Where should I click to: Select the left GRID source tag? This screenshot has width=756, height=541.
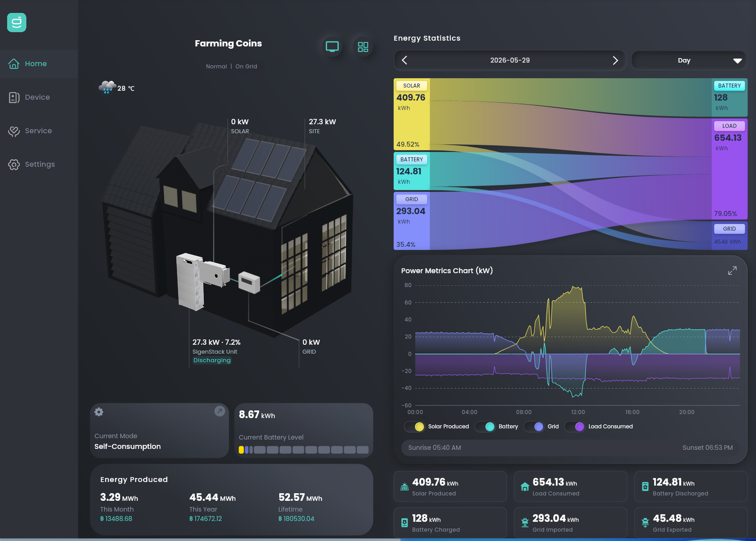(412, 199)
